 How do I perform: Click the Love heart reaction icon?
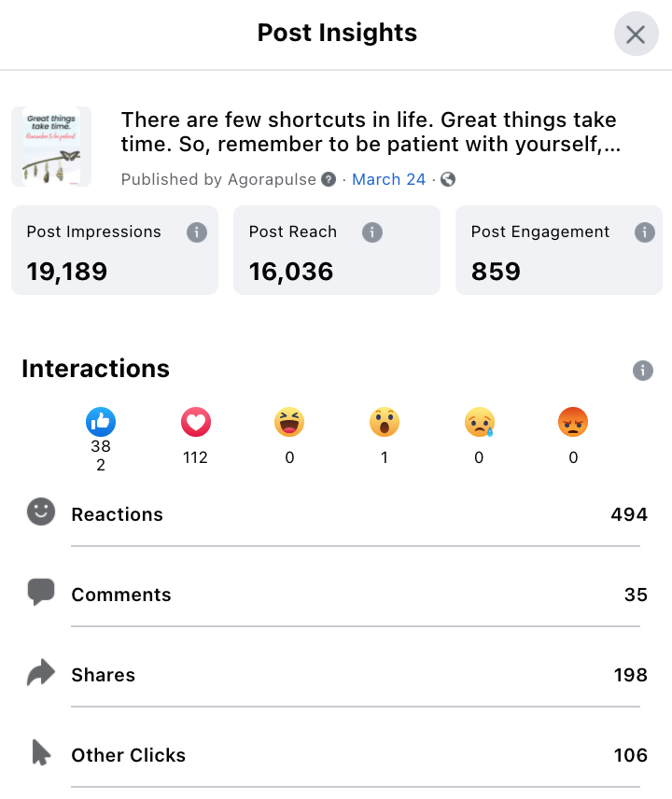196,422
